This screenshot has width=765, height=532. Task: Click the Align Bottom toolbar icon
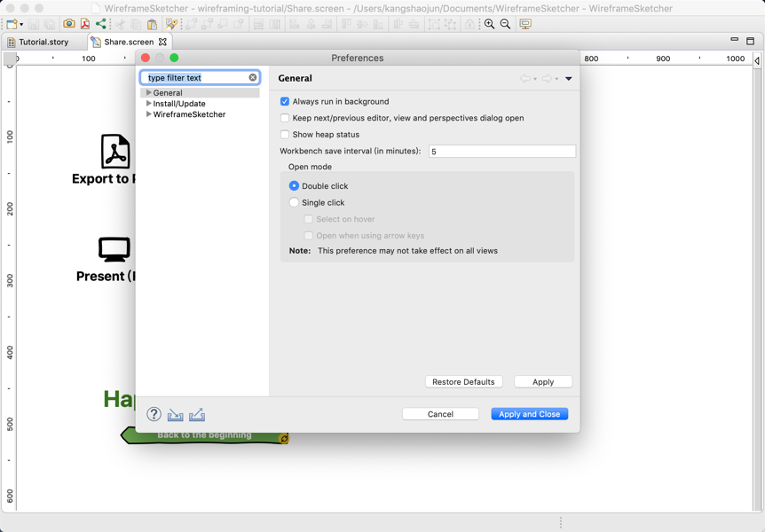click(378, 24)
